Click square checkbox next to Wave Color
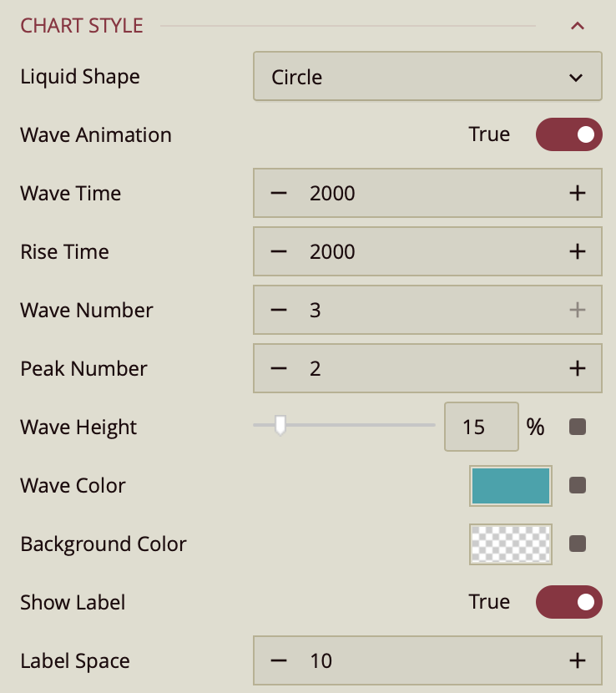This screenshot has width=616, height=693. pyautogui.click(x=577, y=486)
